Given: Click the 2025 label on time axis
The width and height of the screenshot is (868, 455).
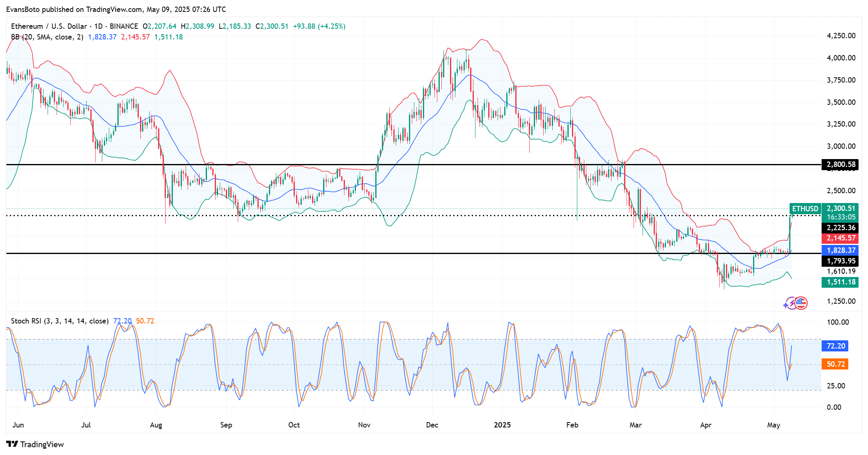Looking at the screenshot, I should pos(502,425).
